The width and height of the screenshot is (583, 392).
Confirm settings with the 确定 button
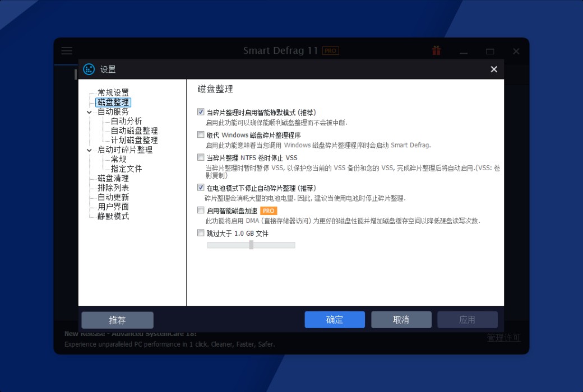coord(335,320)
